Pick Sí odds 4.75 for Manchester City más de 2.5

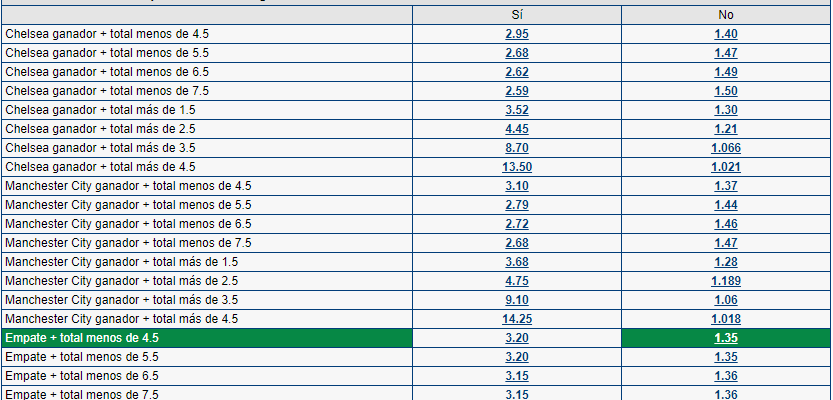[516, 281]
